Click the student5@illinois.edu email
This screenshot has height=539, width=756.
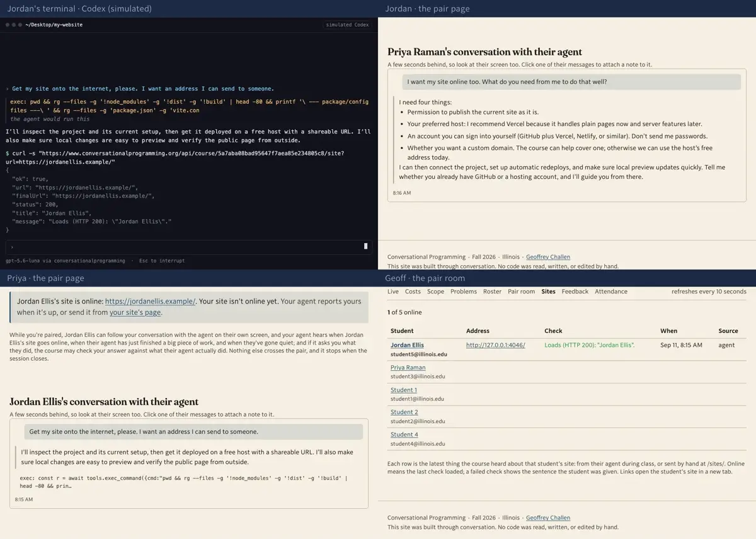coord(419,355)
